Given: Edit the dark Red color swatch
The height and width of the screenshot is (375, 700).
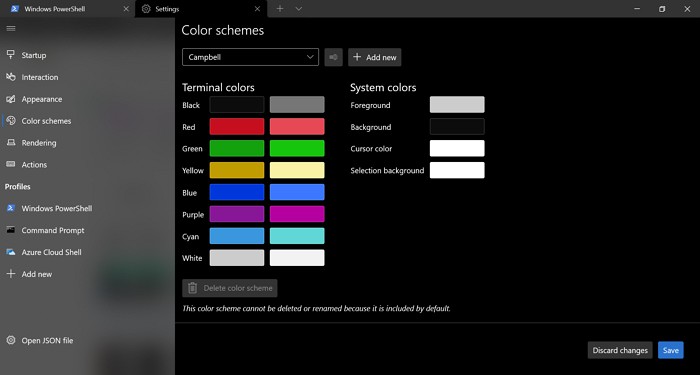Looking at the screenshot, I should pyautogui.click(x=237, y=127).
